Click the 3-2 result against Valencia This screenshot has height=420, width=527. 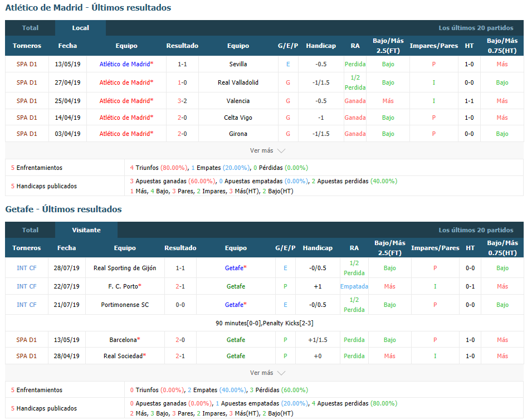click(182, 101)
